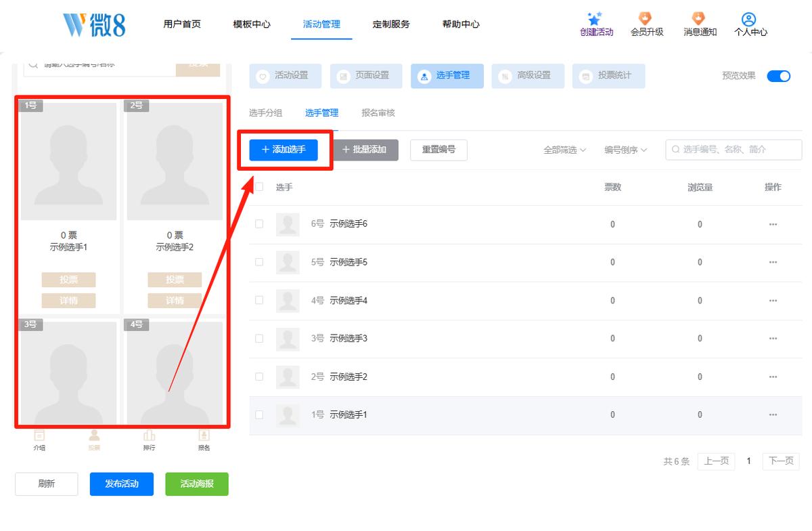The width and height of the screenshot is (812, 531).
Task: Click the blue 发布活动 button
Action: [x=122, y=484]
